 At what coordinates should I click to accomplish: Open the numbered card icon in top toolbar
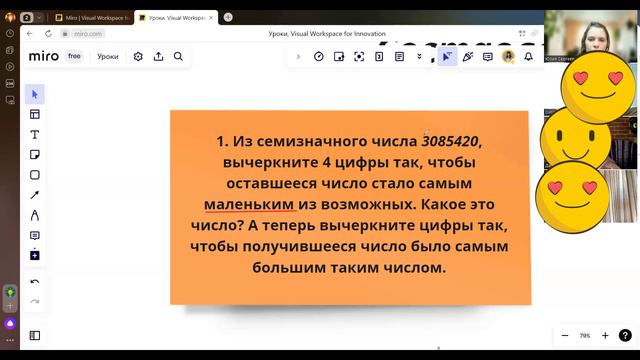click(379, 57)
